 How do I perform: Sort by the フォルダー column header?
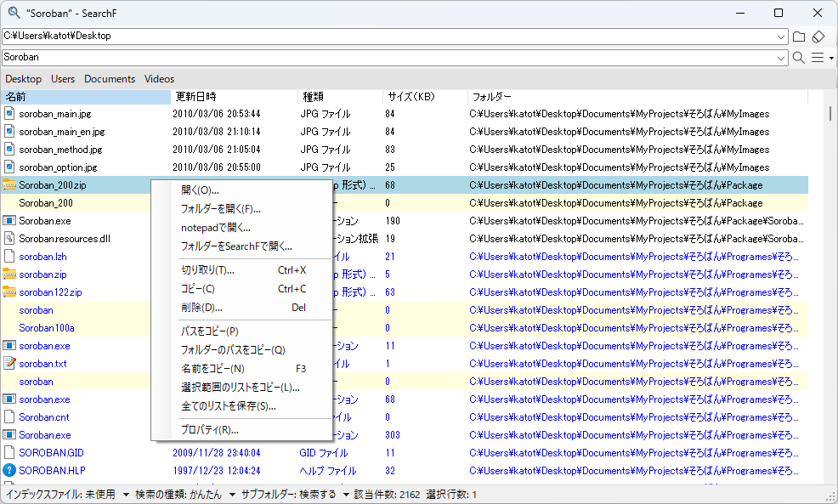(x=637, y=97)
